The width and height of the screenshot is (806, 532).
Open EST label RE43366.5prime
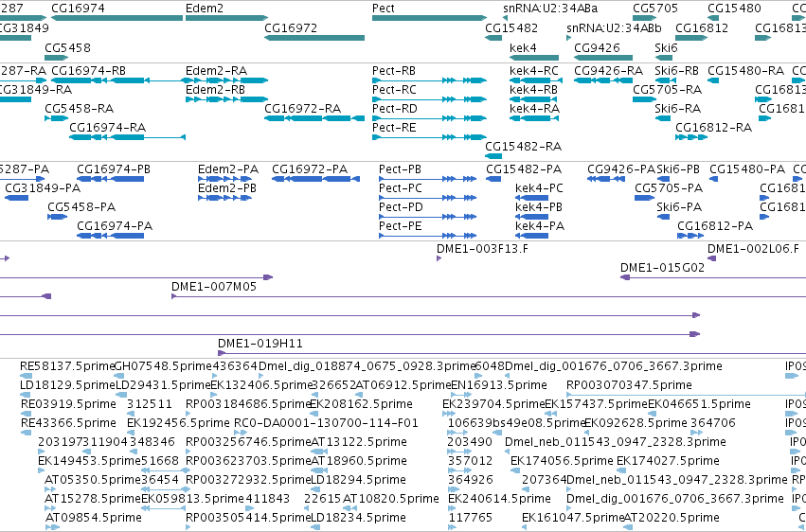tap(68, 423)
